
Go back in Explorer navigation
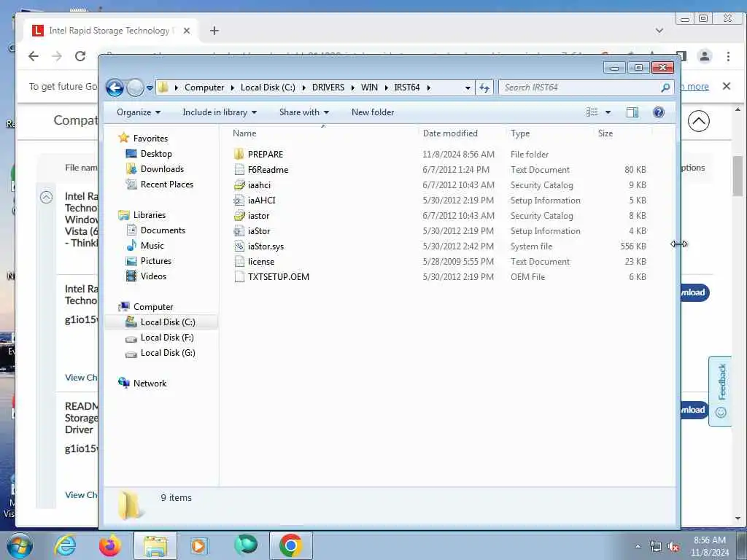click(x=115, y=87)
